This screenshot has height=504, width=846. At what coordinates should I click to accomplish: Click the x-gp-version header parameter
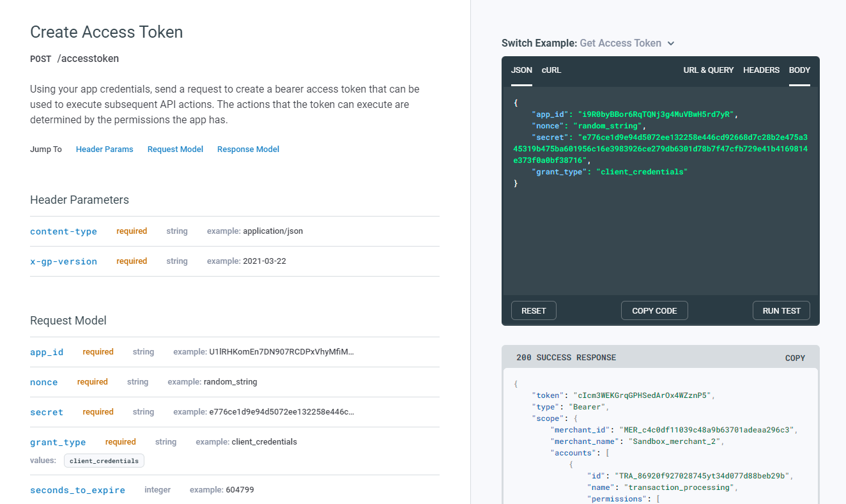click(x=63, y=261)
